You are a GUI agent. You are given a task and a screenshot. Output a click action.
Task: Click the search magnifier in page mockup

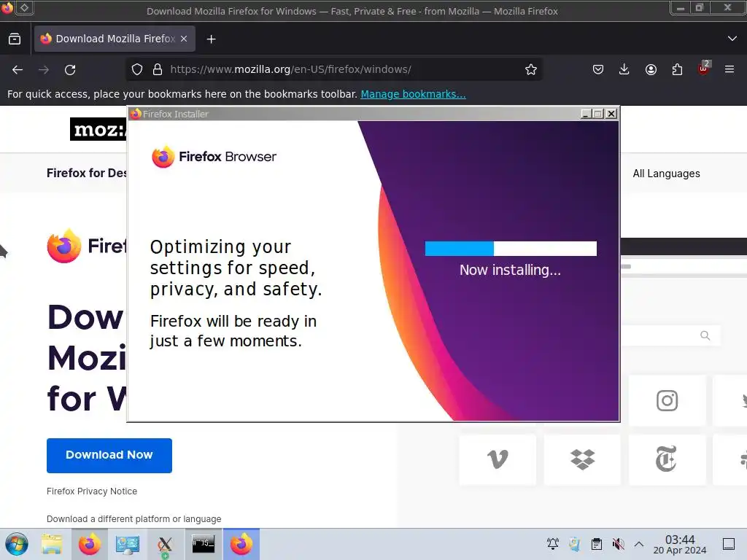tap(705, 335)
